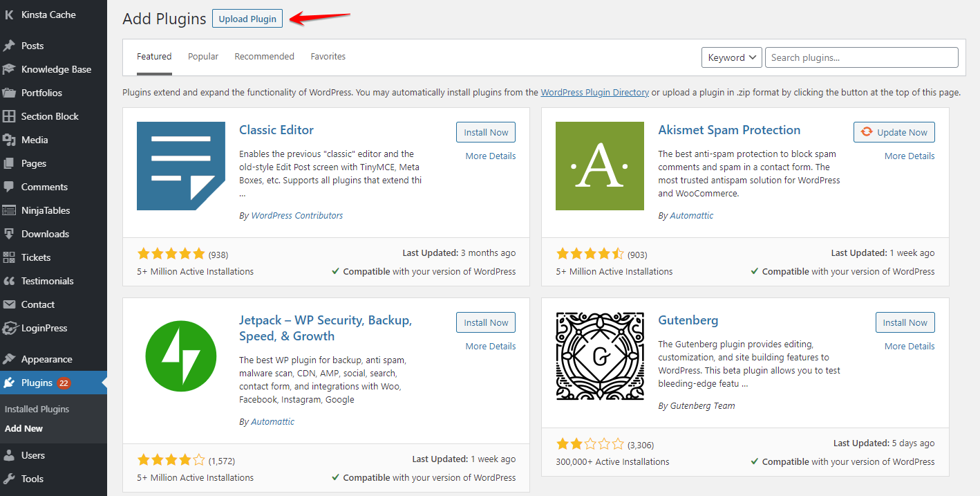Click the Jetpack green lightning logo
Viewport: 980px width, 496px height.
point(181,356)
